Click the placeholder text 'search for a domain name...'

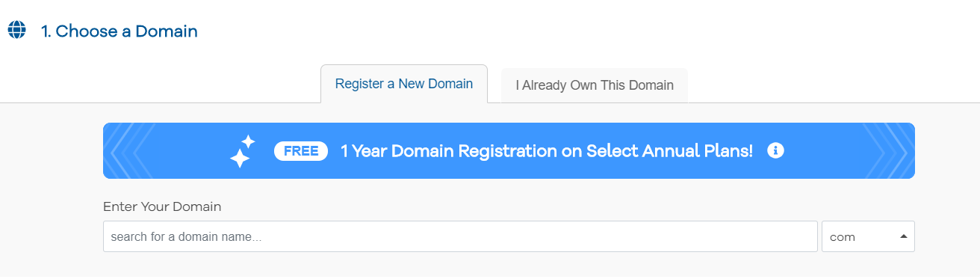(x=186, y=237)
